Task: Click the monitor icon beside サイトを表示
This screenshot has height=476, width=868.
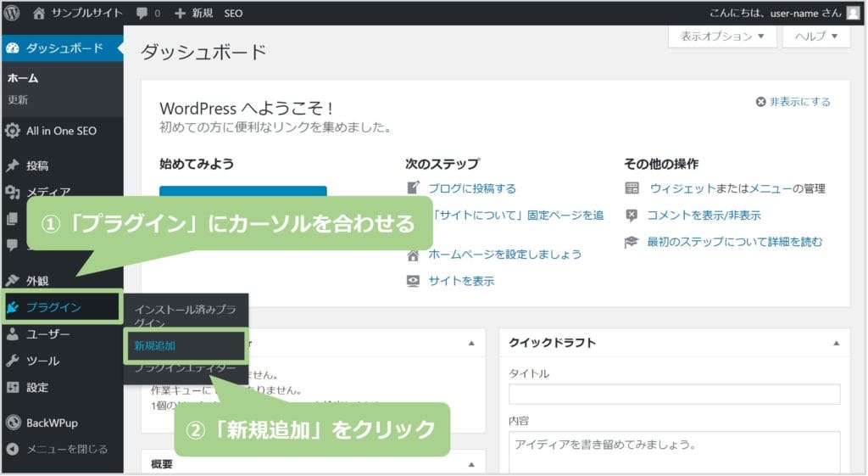Action: pyautogui.click(x=413, y=281)
